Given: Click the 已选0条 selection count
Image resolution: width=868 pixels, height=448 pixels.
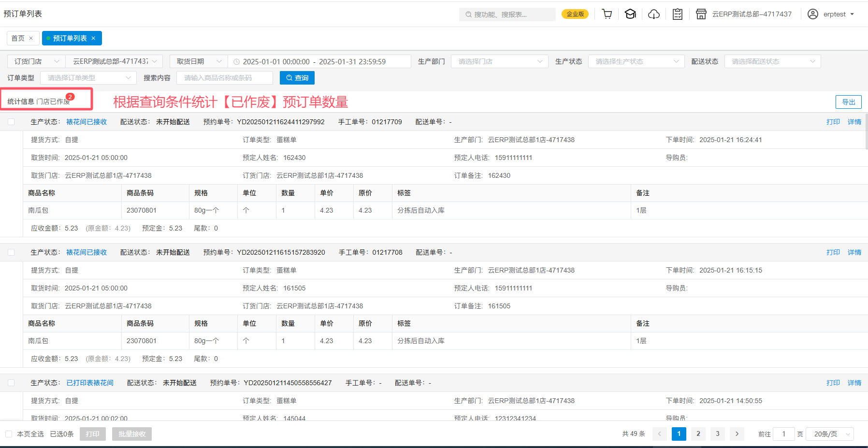Looking at the screenshot, I should pyautogui.click(x=62, y=434).
